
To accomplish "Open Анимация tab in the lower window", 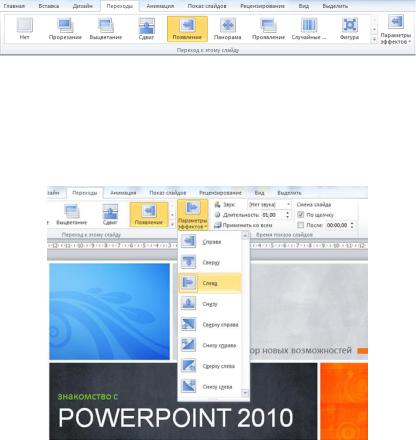I will pyautogui.click(x=123, y=193).
